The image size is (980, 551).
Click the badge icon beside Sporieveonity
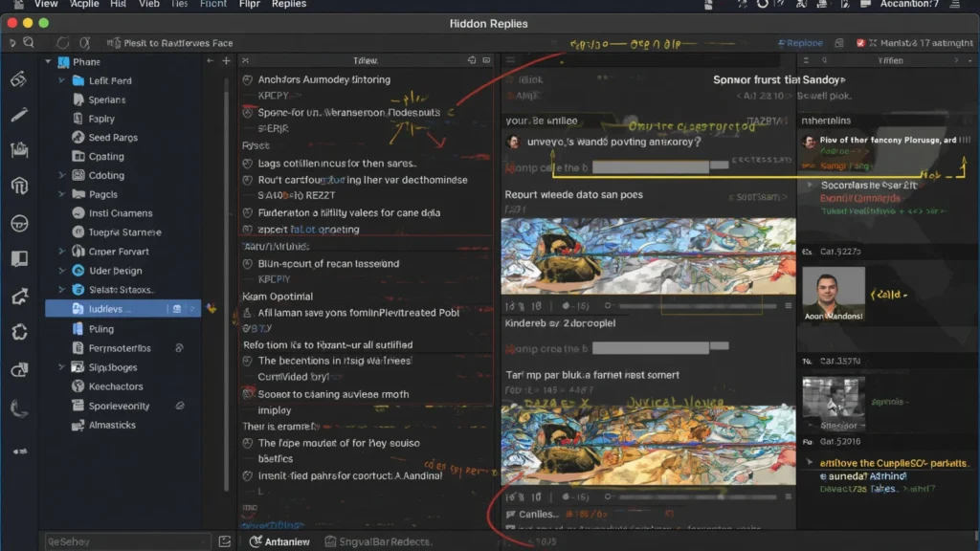click(x=180, y=406)
